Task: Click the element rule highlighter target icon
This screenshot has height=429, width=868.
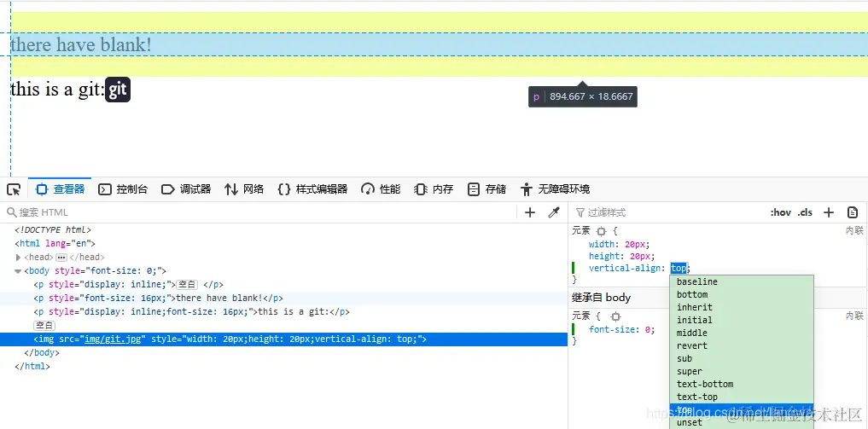Action: pos(602,232)
